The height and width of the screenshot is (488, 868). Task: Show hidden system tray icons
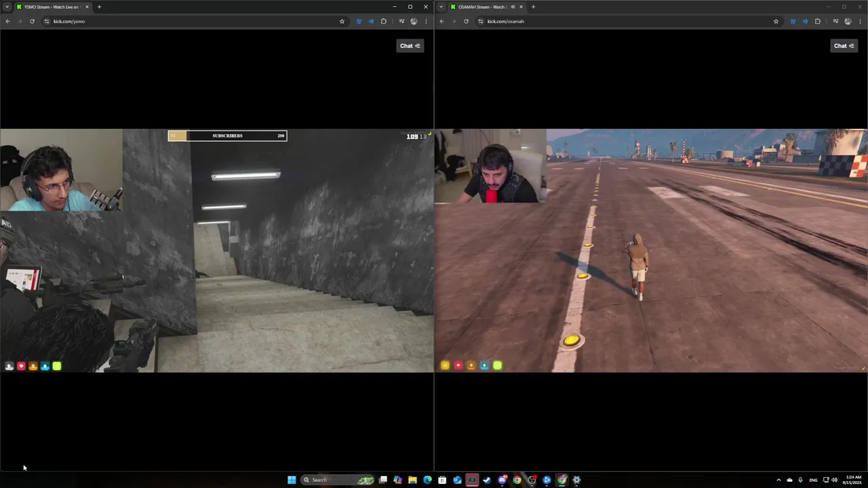point(778,480)
